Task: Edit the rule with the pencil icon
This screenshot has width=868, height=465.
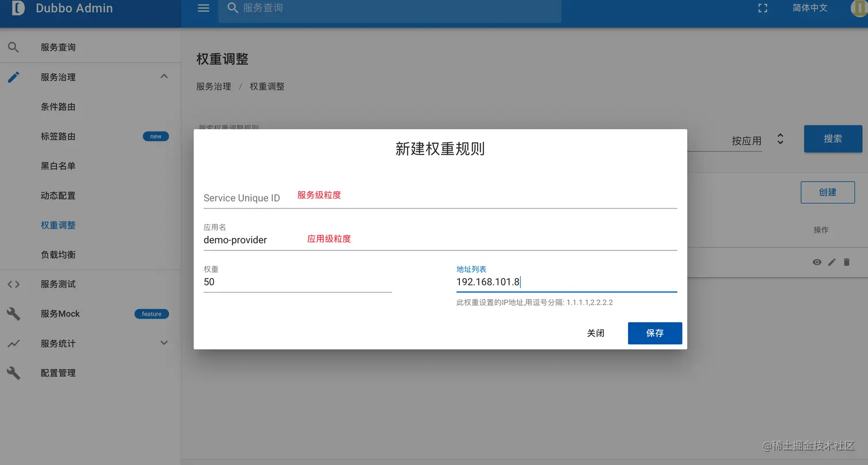Action: click(x=832, y=262)
